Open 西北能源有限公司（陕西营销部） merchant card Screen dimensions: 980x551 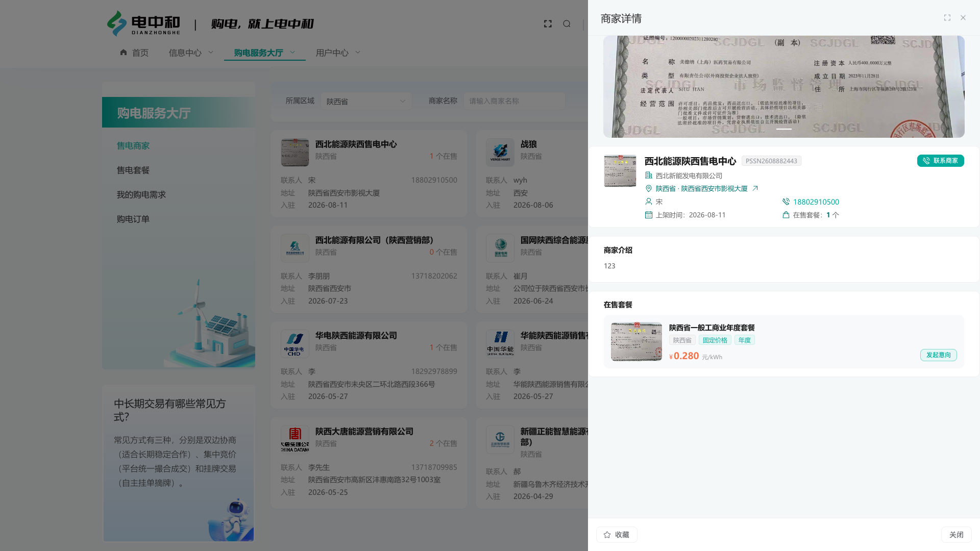pos(369,269)
